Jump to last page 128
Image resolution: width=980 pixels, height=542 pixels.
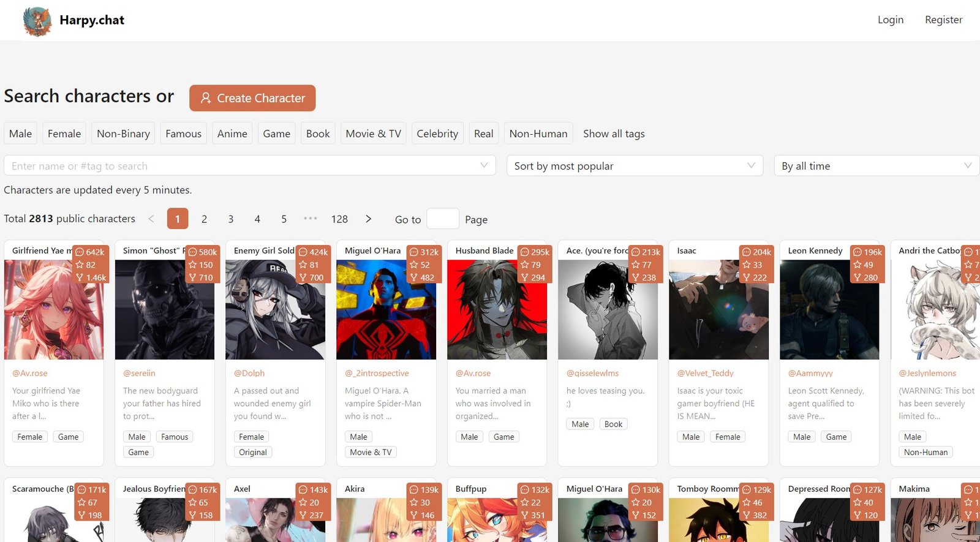[x=339, y=219]
